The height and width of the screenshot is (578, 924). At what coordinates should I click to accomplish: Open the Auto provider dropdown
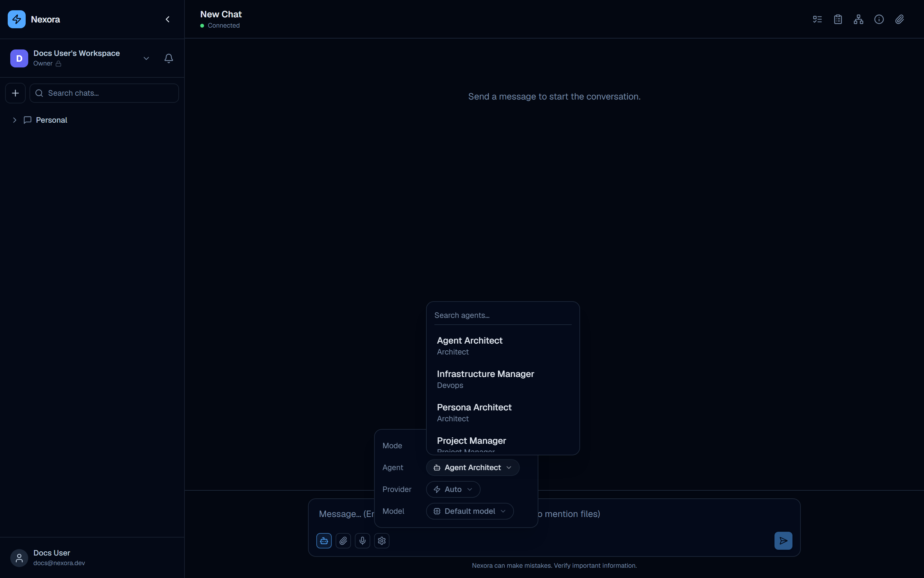[x=453, y=489]
